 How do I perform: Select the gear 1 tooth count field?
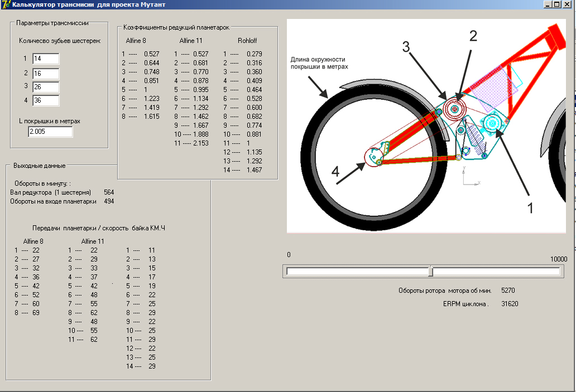[x=45, y=59]
